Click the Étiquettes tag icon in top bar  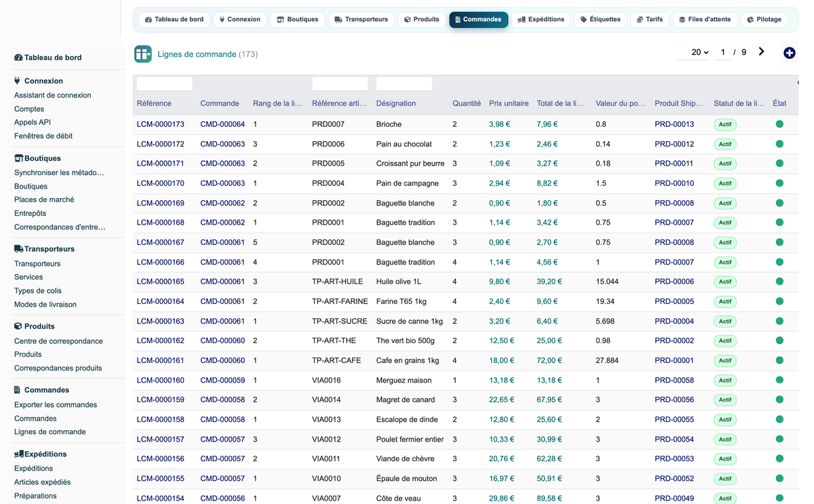tap(583, 20)
